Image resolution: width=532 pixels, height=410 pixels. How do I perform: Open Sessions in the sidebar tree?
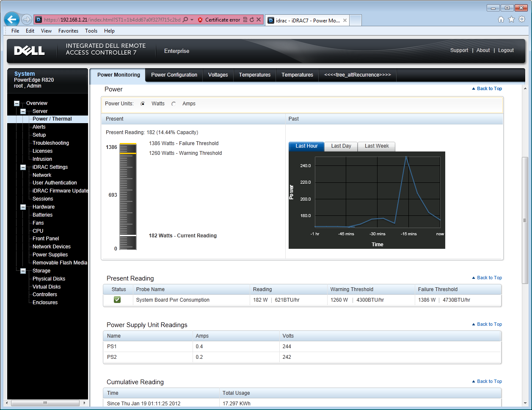43,199
